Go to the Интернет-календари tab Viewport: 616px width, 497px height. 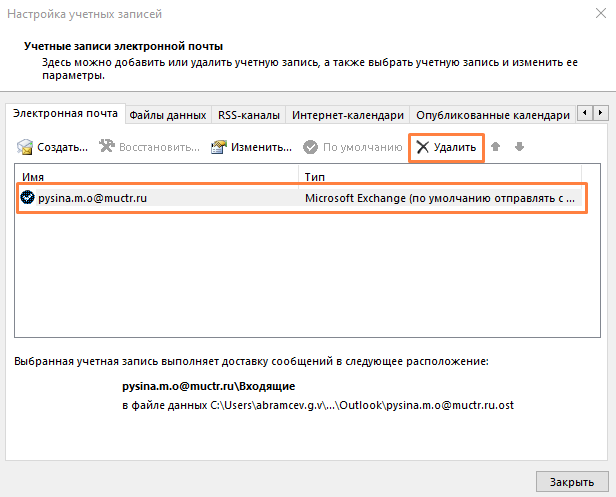coord(347,115)
